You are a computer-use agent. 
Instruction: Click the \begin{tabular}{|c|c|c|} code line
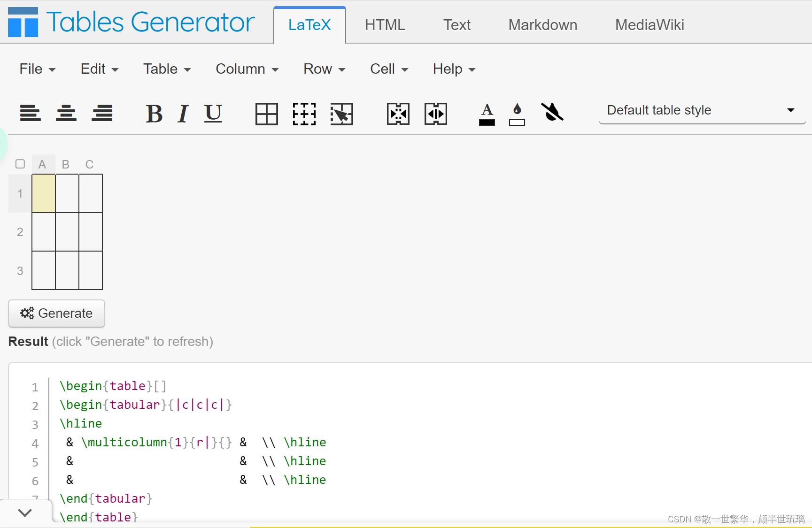tap(146, 405)
